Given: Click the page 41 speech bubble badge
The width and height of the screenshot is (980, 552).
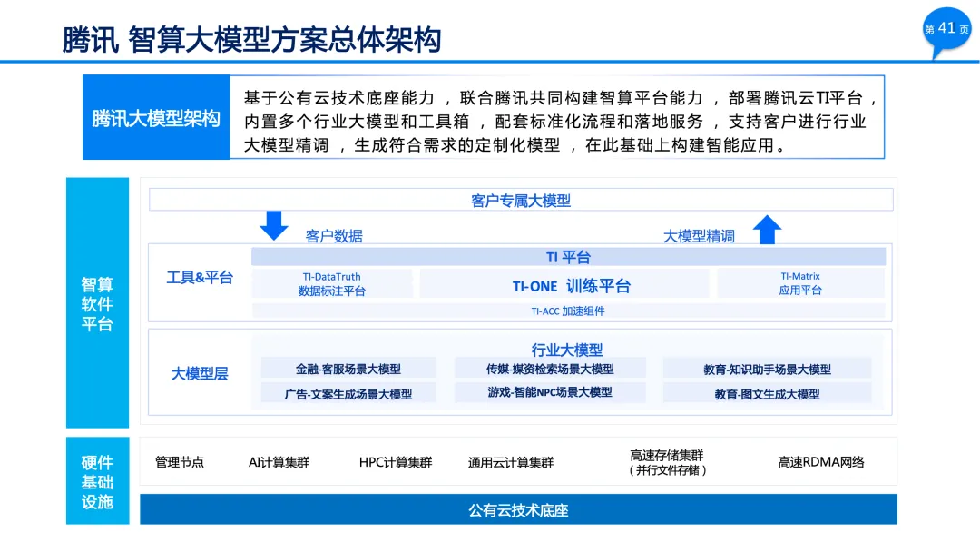Looking at the screenshot, I should click(x=946, y=31).
